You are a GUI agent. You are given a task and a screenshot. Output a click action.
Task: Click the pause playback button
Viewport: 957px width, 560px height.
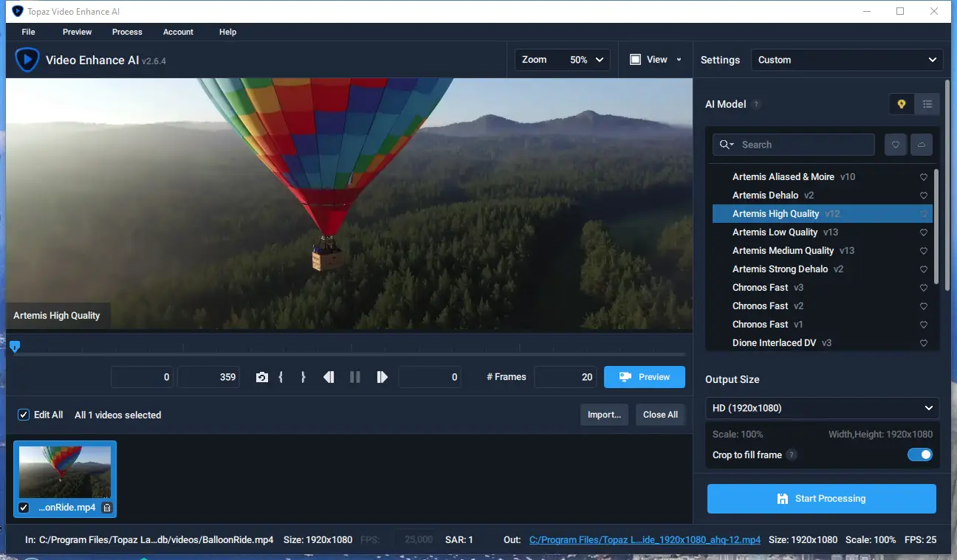[x=355, y=377]
